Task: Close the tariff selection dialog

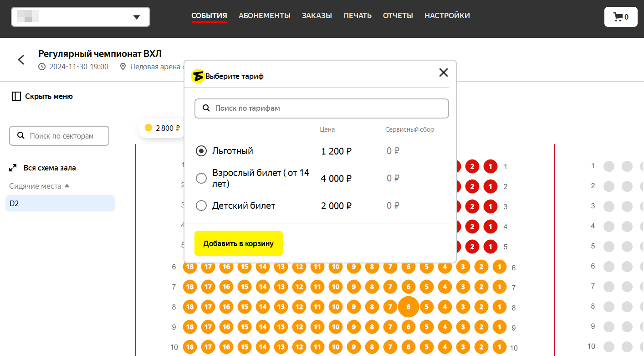Action: (x=443, y=72)
